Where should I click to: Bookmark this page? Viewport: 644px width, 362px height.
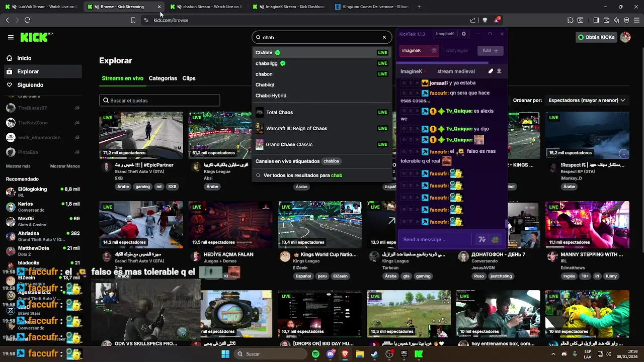point(133,20)
